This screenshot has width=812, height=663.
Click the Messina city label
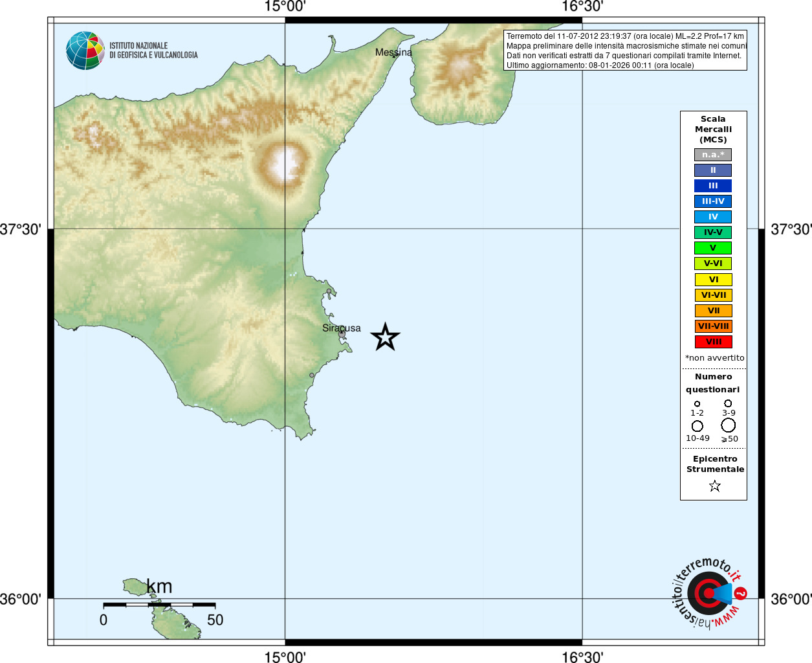pos(393,52)
